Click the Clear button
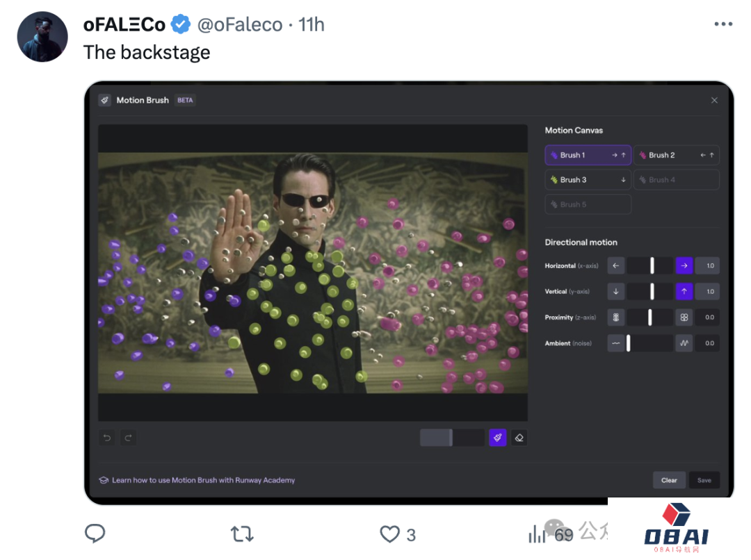This screenshot has width=751, height=560. 669,480
